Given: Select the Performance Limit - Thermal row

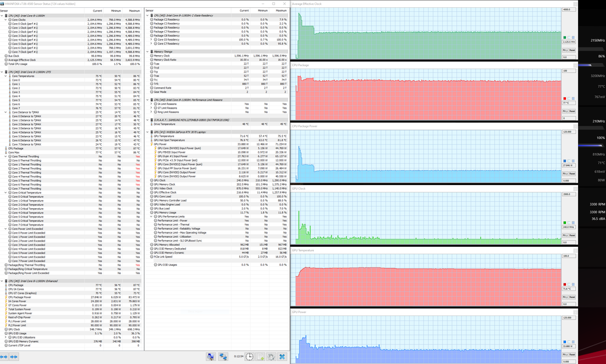Looking at the screenshot, I should click(x=217, y=224).
